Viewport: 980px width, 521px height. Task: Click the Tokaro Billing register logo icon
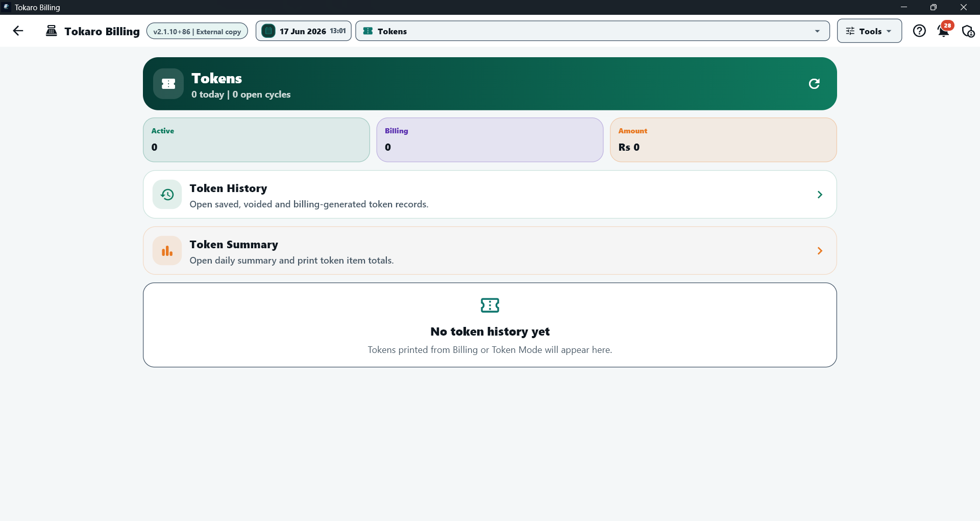click(x=52, y=31)
